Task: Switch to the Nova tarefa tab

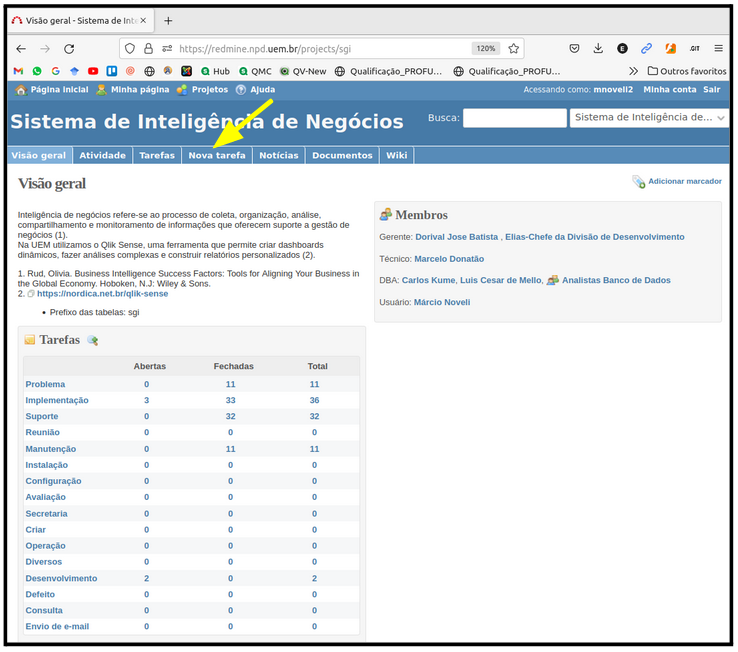Action: 217,155
